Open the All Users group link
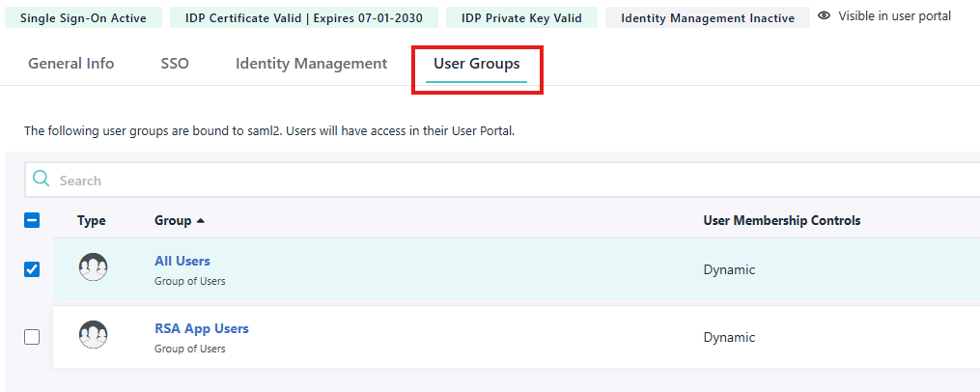 click(182, 261)
